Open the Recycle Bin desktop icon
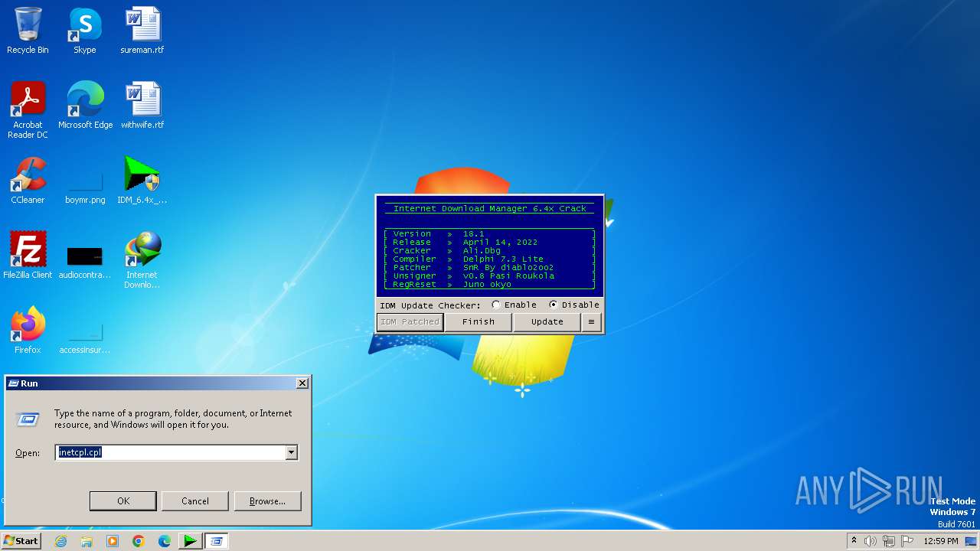 (x=28, y=31)
